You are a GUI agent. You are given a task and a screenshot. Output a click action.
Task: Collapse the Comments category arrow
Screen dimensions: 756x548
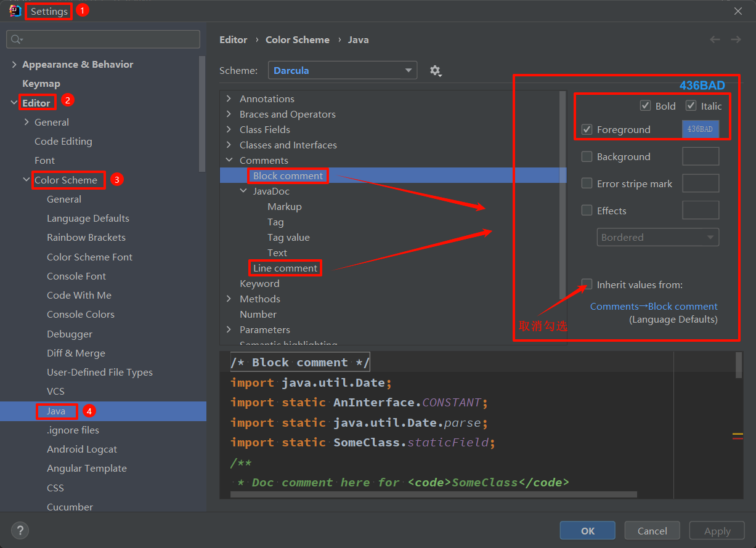pyautogui.click(x=229, y=160)
